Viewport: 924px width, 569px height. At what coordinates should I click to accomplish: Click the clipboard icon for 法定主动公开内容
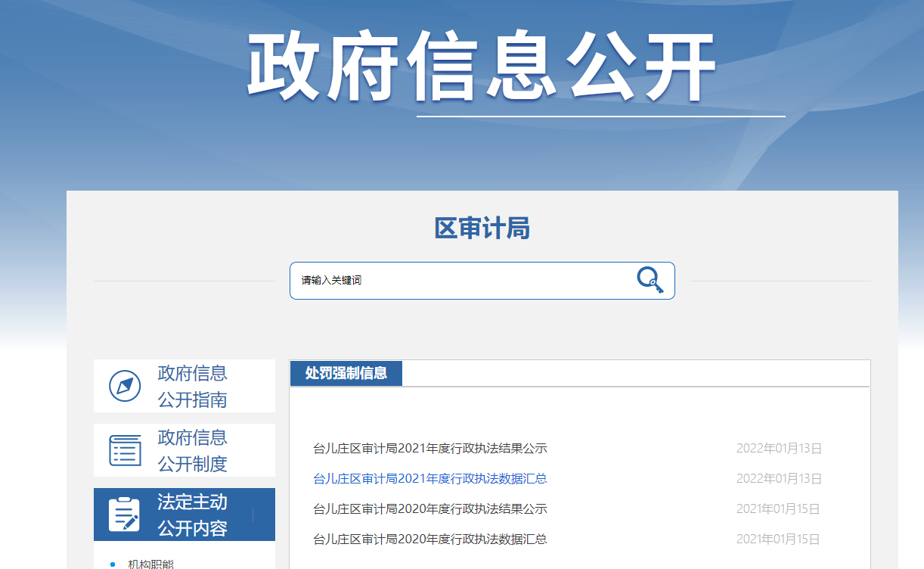[x=125, y=515]
